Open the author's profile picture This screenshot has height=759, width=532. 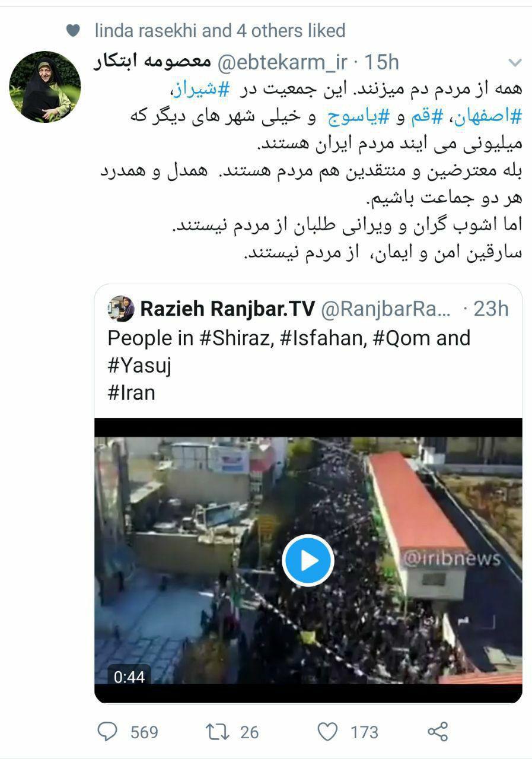tap(45, 87)
